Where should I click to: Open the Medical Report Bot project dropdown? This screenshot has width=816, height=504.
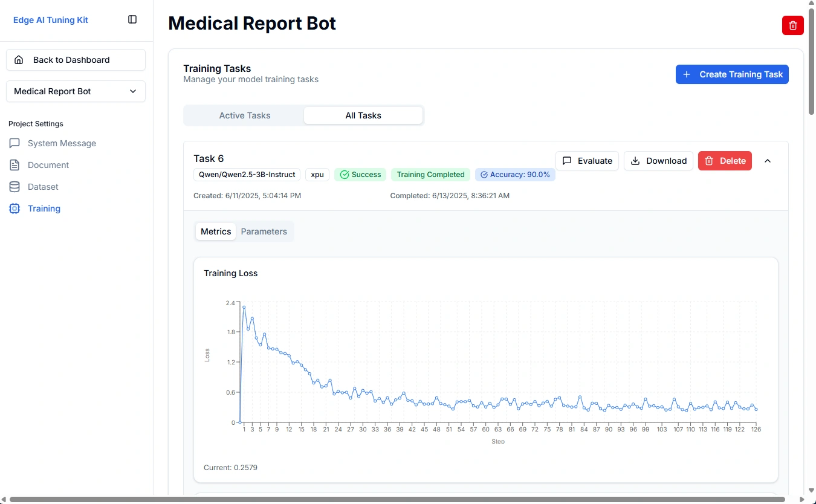75,91
